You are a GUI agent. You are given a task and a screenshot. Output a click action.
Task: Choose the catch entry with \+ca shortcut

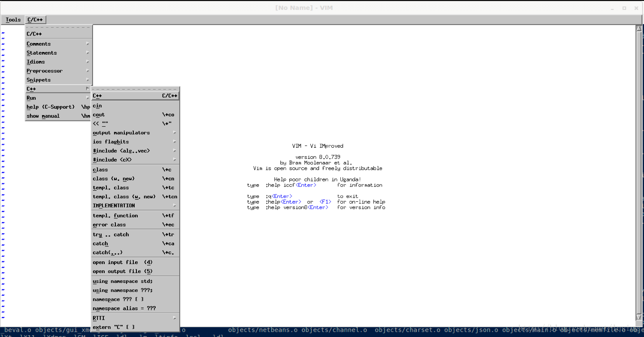[x=135, y=243]
